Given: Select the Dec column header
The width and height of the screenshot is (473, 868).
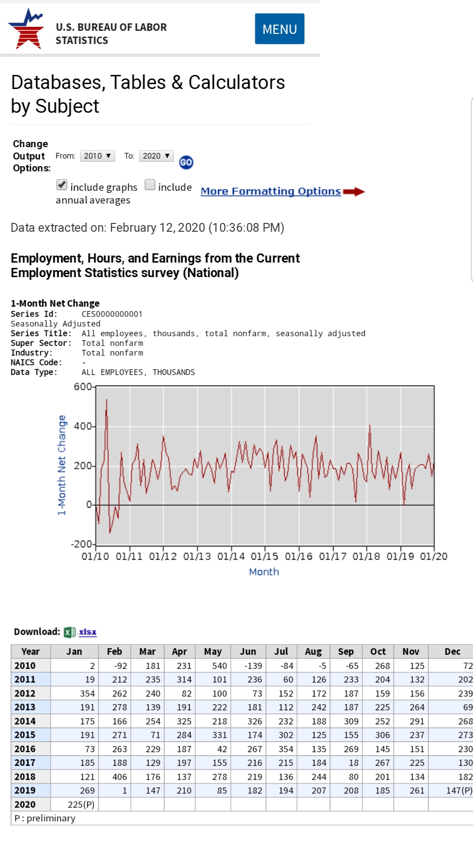Looking at the screenshot, I should [452, 652].
